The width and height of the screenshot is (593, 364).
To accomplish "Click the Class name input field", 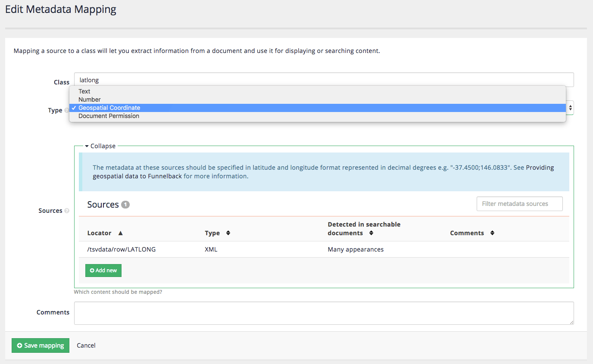I will [323, 80].
